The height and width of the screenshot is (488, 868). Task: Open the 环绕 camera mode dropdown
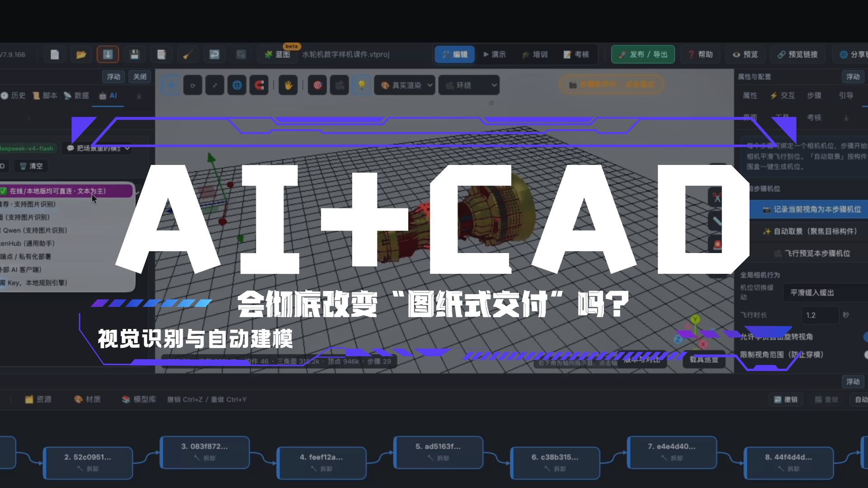(469, 85)
